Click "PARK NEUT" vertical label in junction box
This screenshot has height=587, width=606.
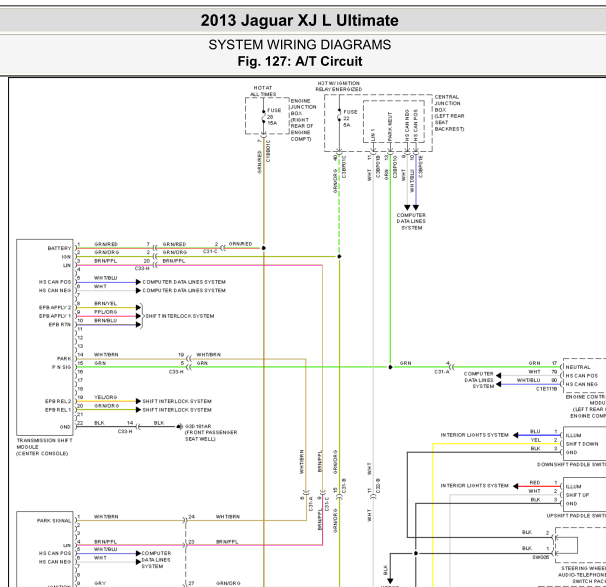click(x=390, y=126)
